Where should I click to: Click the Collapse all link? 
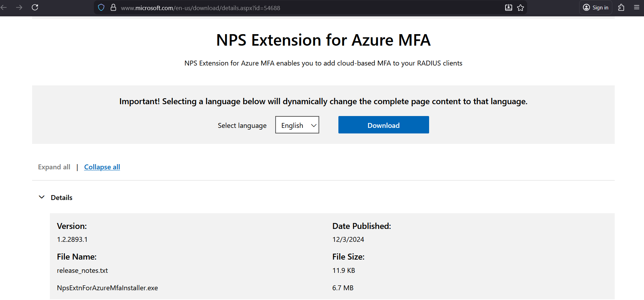pyautogui.click(x=102, y=167)
